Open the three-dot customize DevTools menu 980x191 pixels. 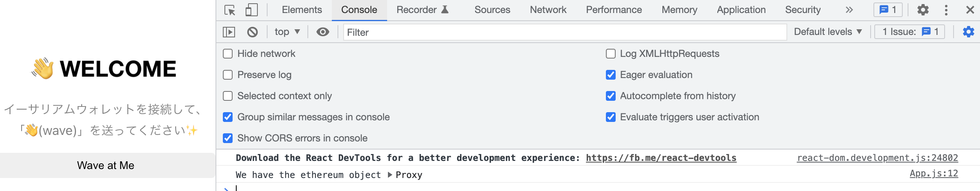(x=946, y=10)
